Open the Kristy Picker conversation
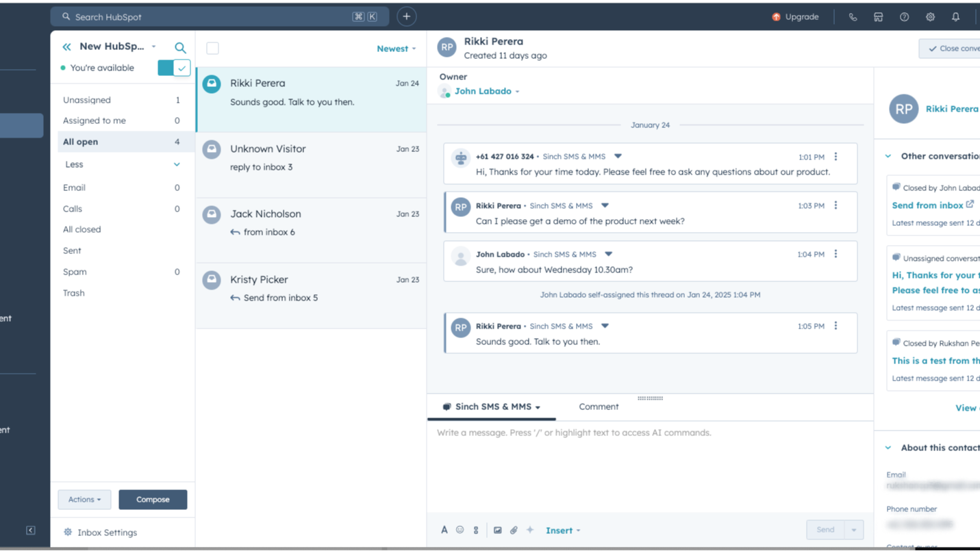Viewport: 980px width, 551px height. pos(311,296)
